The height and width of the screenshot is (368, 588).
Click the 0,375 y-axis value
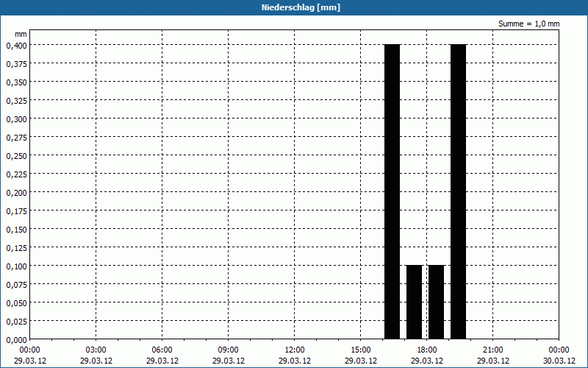tap(16, 64)
